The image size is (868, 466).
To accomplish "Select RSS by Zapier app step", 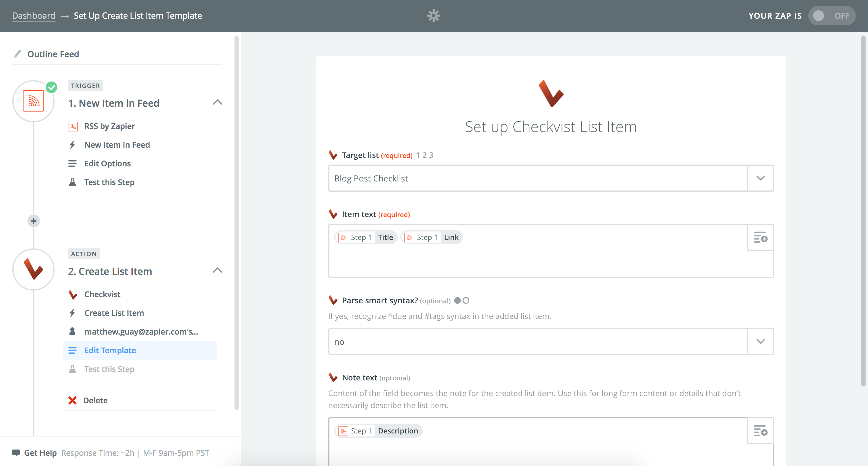I will pyautogui.click(x=109, y=126).
